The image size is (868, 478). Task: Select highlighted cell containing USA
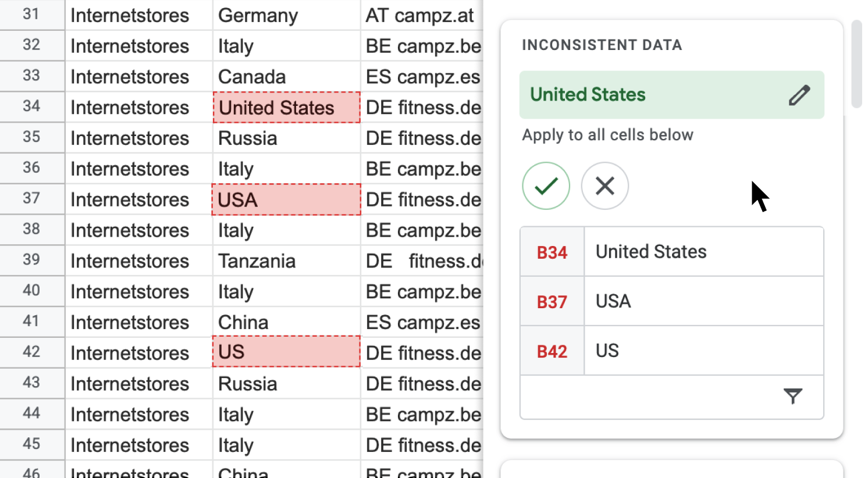point(287,200)
